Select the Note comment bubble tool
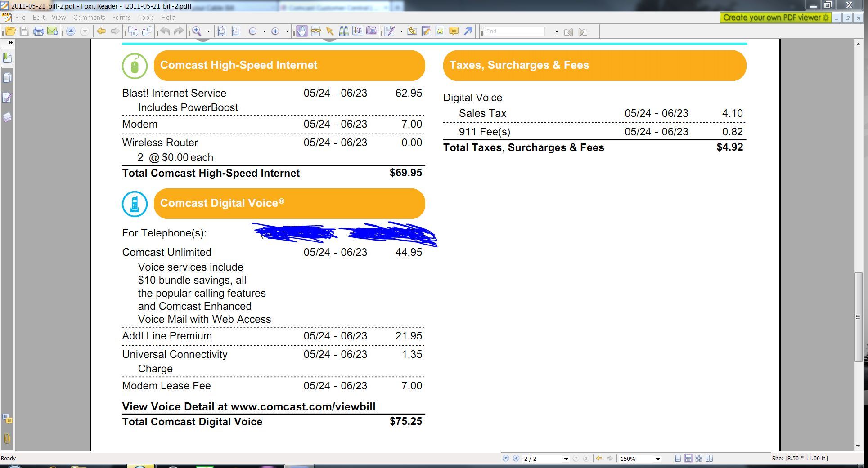The width and height of the screenshot is (868, 468). [x=454, y=31]
